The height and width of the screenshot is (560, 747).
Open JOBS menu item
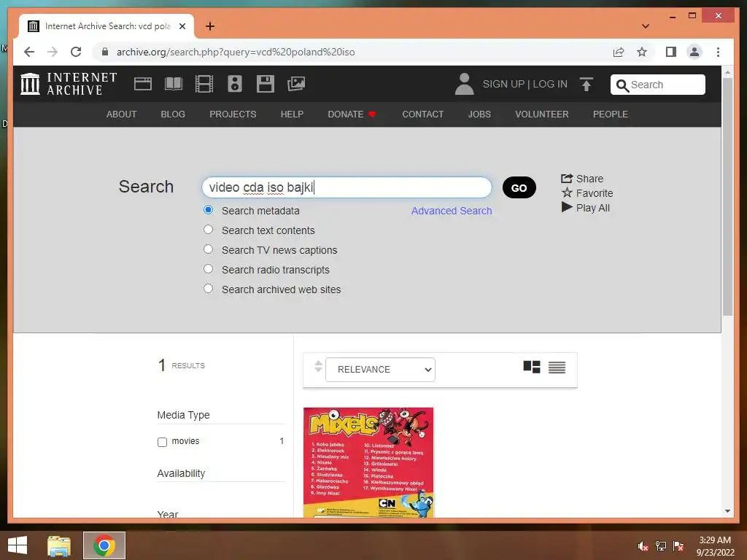tap(479, 114)
